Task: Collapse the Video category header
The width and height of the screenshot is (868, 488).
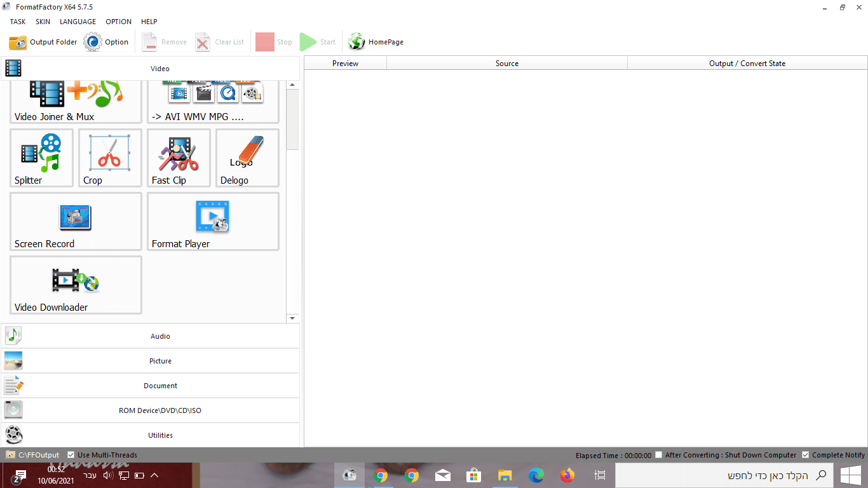Action: tap(150, 68)
